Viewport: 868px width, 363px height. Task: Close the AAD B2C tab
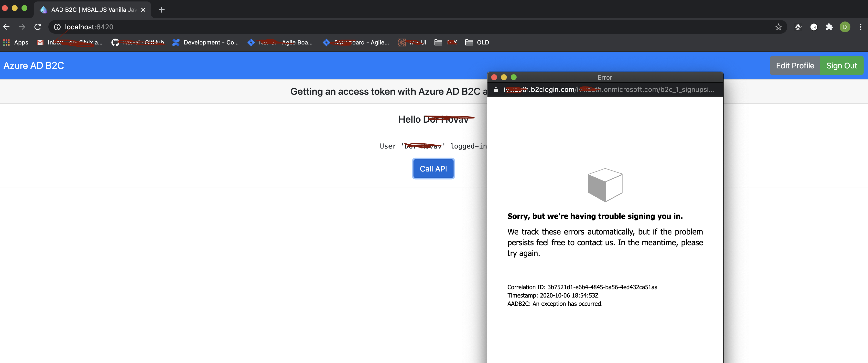(x=143, y=10)
